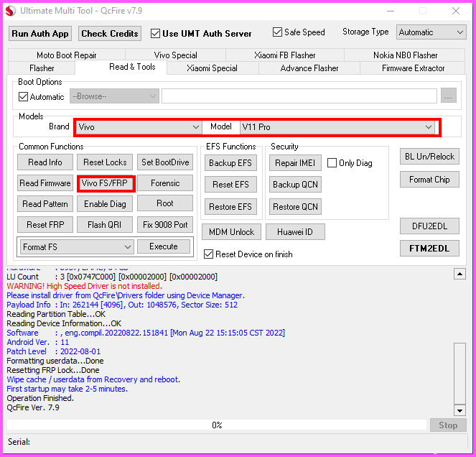
Task: Click the Huawei ID button
Action: click(295, 232)
